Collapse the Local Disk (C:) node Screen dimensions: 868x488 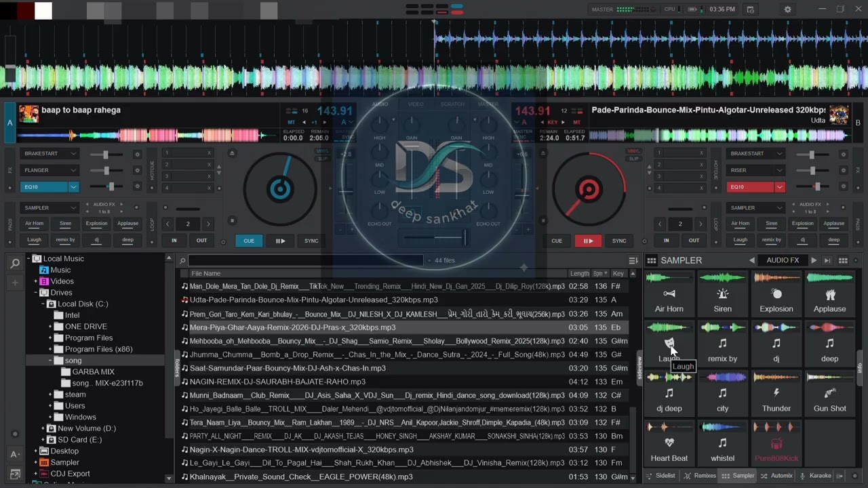pos(43,304)
